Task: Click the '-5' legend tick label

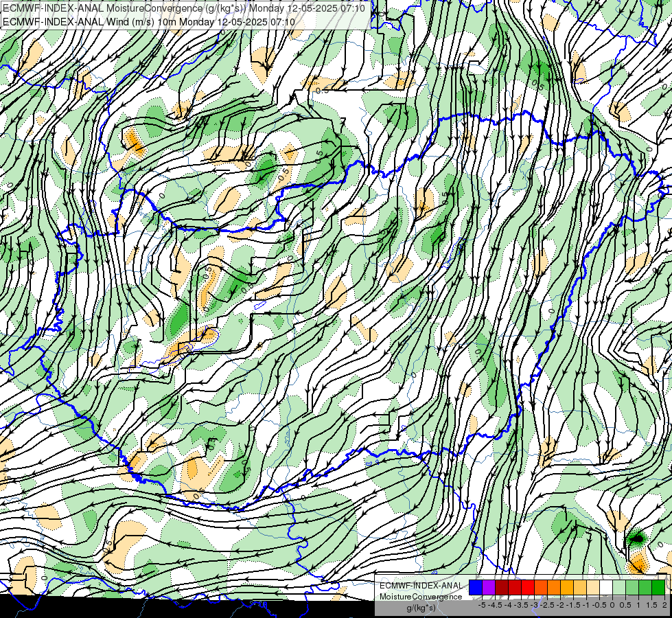Action: tap(482, 605)
